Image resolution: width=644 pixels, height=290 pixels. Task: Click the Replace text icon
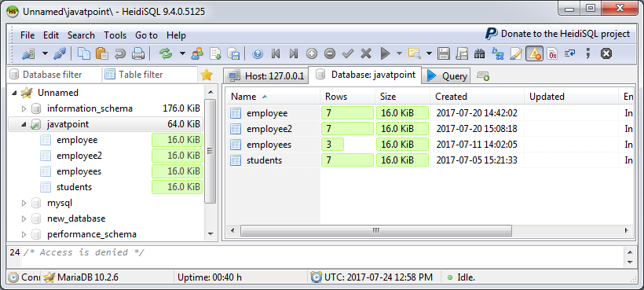498,53
